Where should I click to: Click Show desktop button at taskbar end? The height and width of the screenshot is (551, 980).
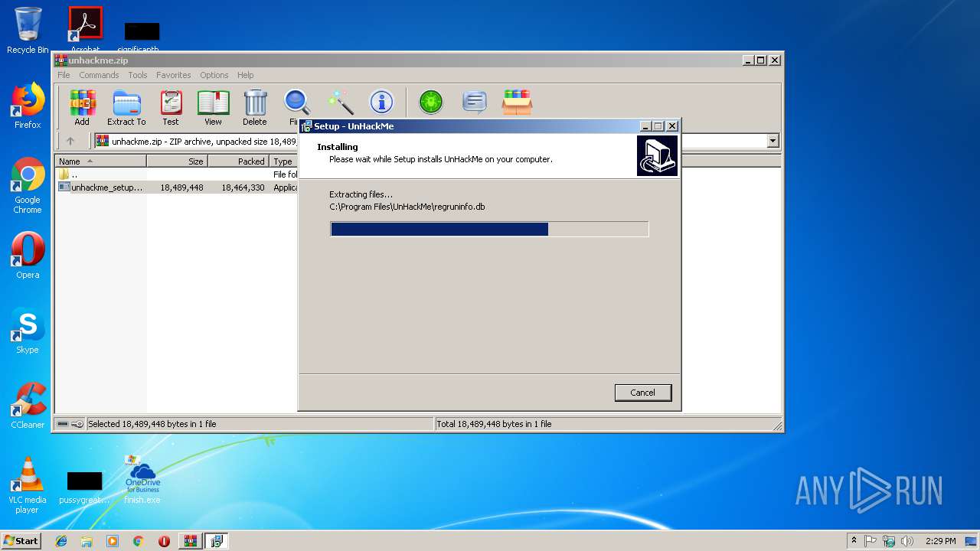(972, 541)
